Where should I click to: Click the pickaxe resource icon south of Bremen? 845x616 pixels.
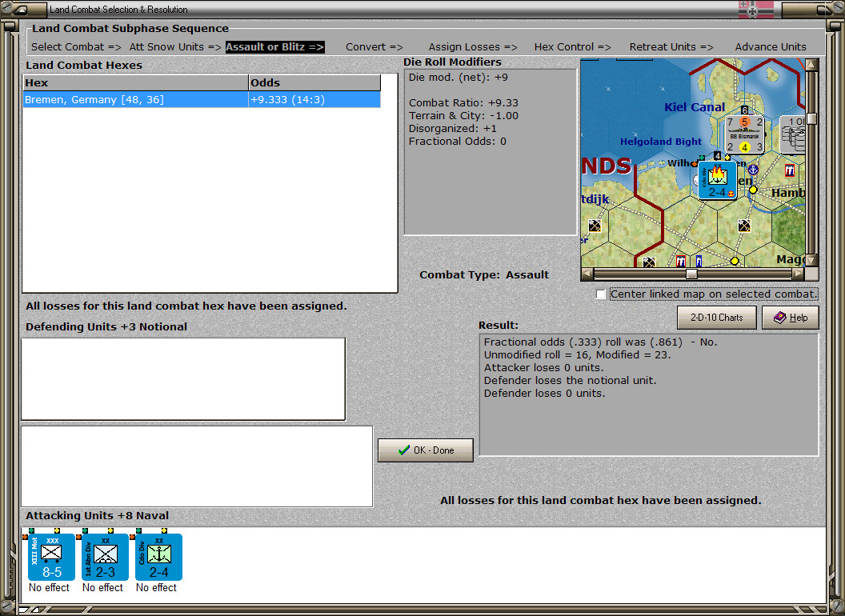click(744, 226)
